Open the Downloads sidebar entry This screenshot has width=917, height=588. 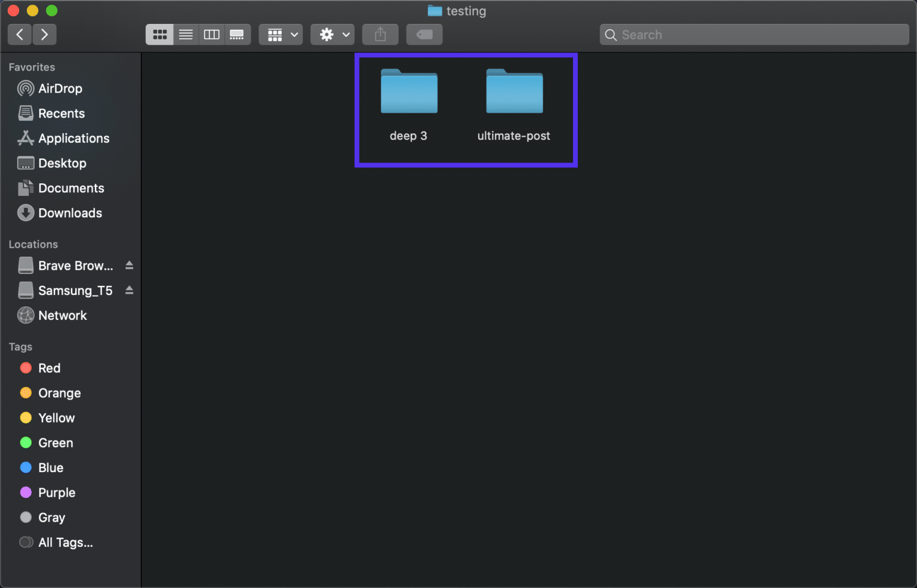pyautogui.click(x=70, y=213)
